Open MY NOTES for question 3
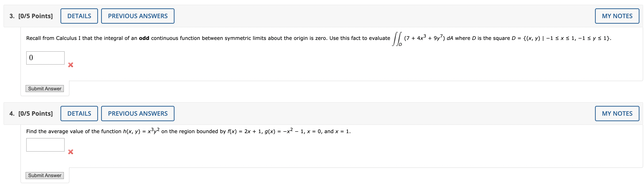Viewport: 644px width, 185px height. [617, 16]
